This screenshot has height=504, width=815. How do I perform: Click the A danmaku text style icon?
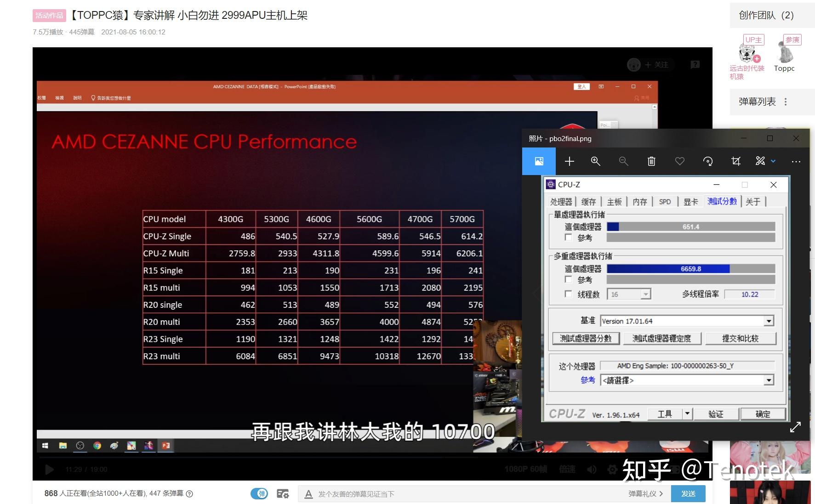click(308, 494)
